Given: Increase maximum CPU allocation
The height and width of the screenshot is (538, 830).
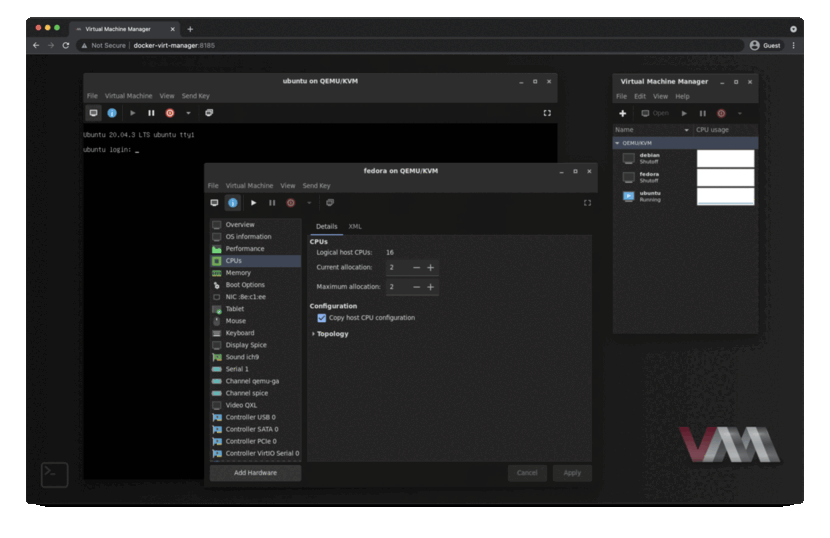Looking at the screenshot, I should click(x=430, y=287).
